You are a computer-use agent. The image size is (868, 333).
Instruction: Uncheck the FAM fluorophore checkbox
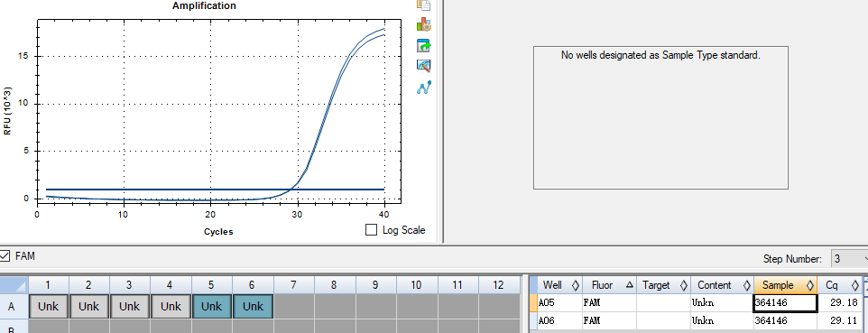point(5,256)
